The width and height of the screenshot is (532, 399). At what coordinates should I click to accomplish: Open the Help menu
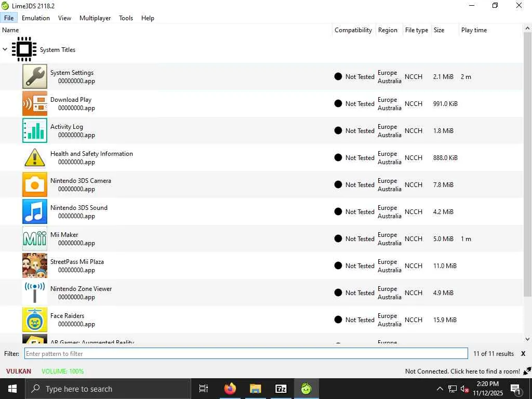[x=148, y=18]
